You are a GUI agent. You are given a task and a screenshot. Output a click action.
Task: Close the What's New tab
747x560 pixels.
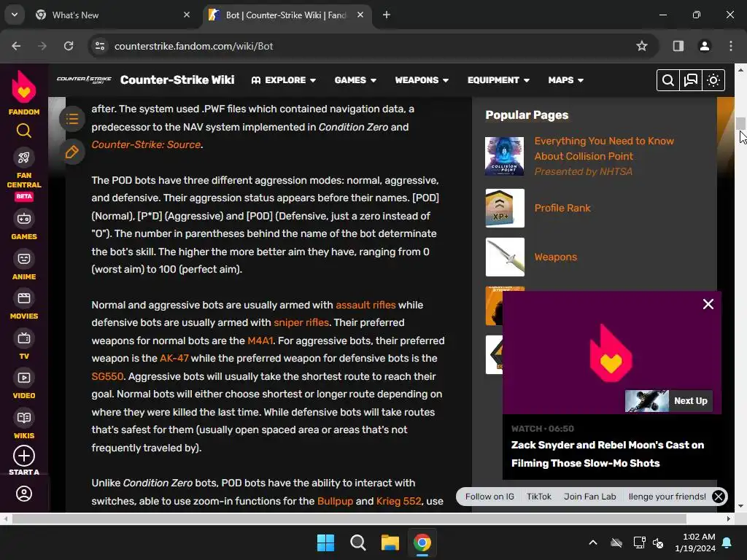click(x=187, y=15)
